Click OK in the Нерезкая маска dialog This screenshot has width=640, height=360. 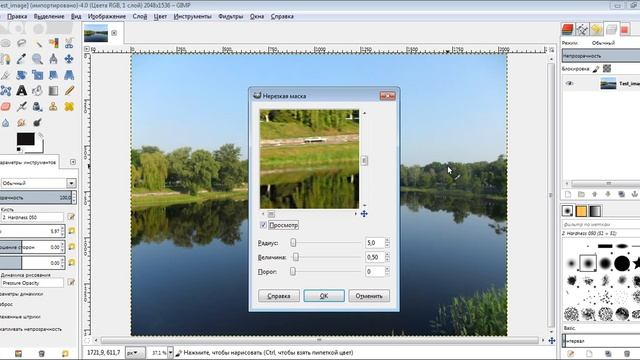324,296
